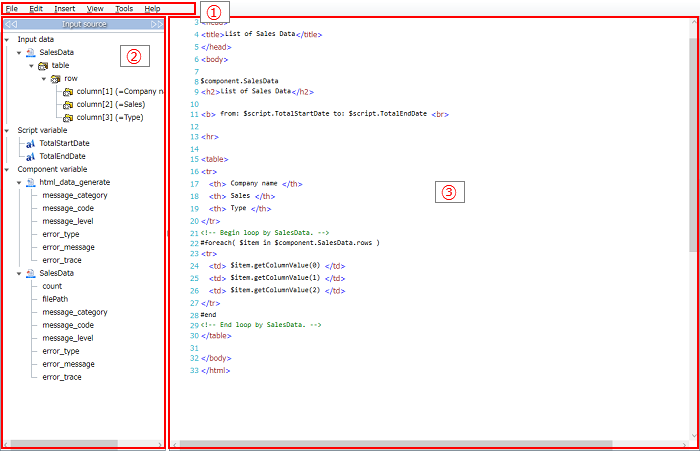Collapse the Component variable section
This screenshot has width=700, height=451.
(7, 169)
